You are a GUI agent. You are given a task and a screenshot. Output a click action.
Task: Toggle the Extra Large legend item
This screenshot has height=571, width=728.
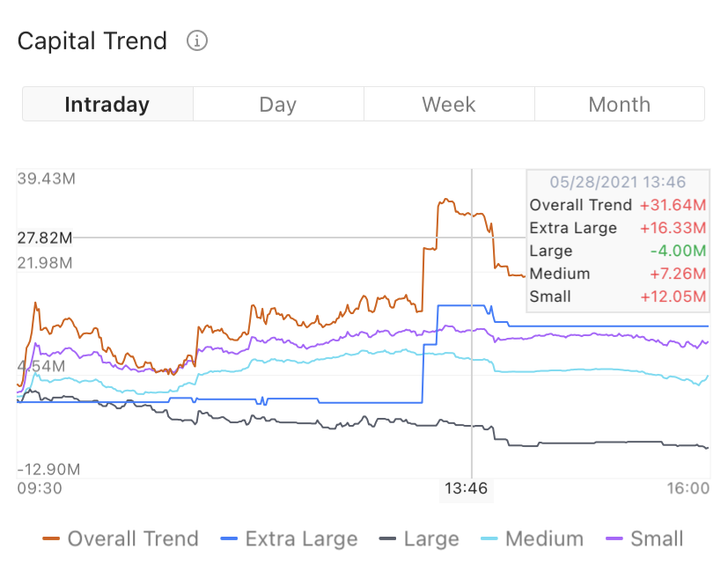[x=289, y=538]
